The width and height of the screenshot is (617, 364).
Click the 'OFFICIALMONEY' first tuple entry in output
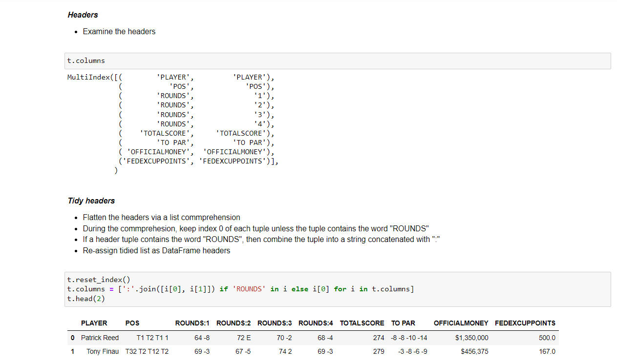pyautogui.click(x=160, y=152)
